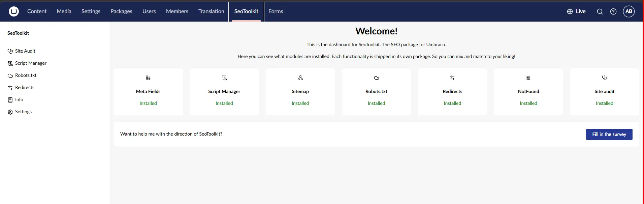
Task: Click Installed status under Robots.txt card
Action: click(377, 103)
